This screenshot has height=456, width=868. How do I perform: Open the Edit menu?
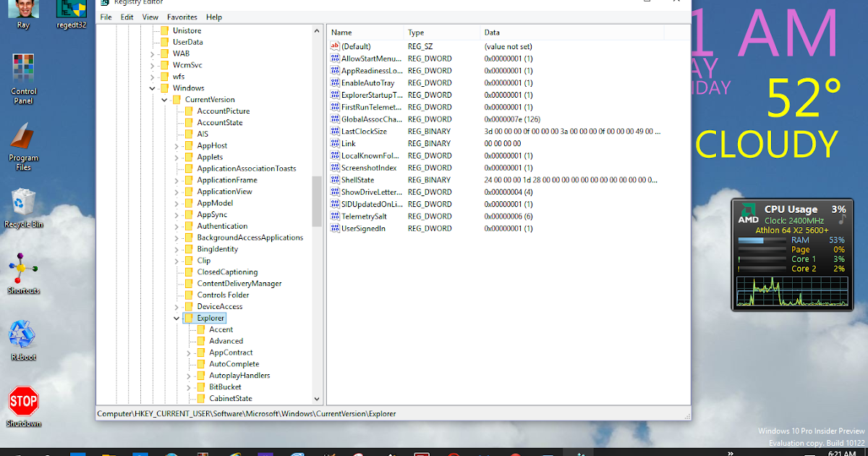127,17
